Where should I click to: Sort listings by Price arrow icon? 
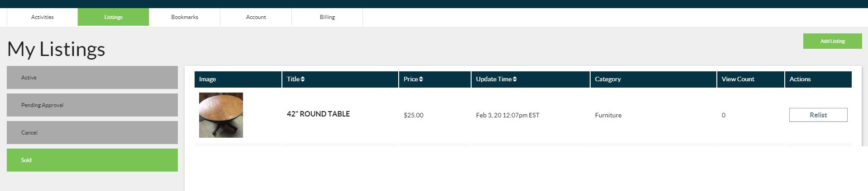[x=421, y=79]
